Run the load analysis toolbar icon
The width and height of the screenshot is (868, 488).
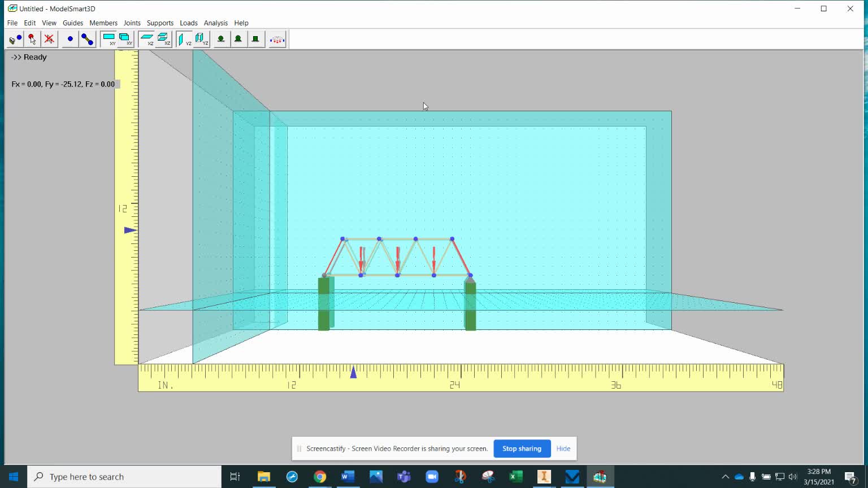click(277, 40)
